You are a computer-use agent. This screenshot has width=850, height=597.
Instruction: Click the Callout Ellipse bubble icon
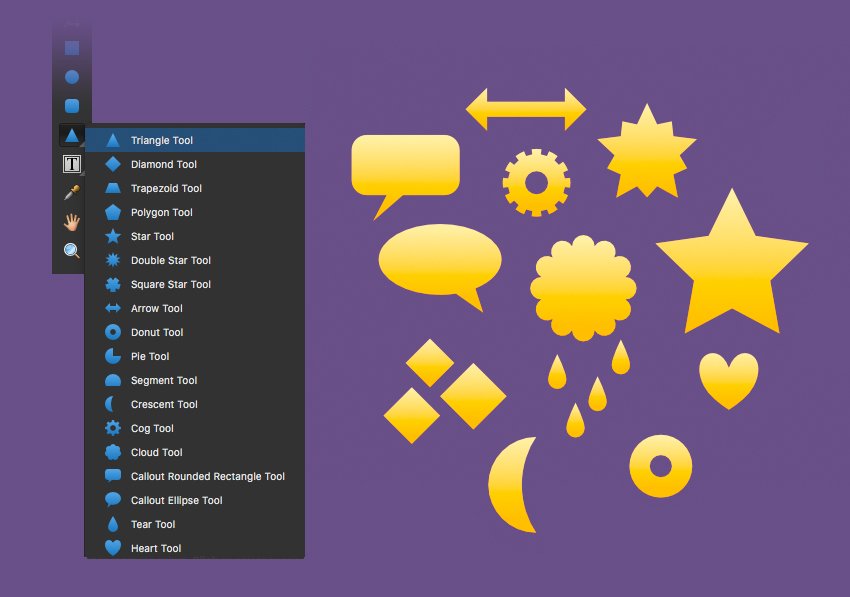[113, 499]
